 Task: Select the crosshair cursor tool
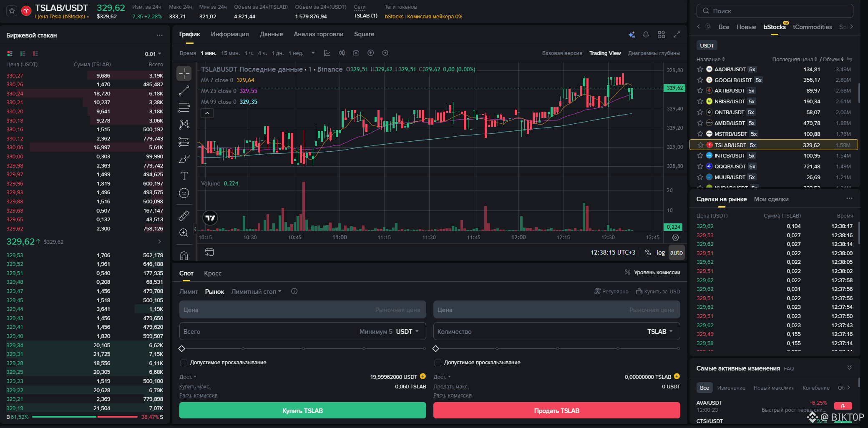(x=184, y=73)
